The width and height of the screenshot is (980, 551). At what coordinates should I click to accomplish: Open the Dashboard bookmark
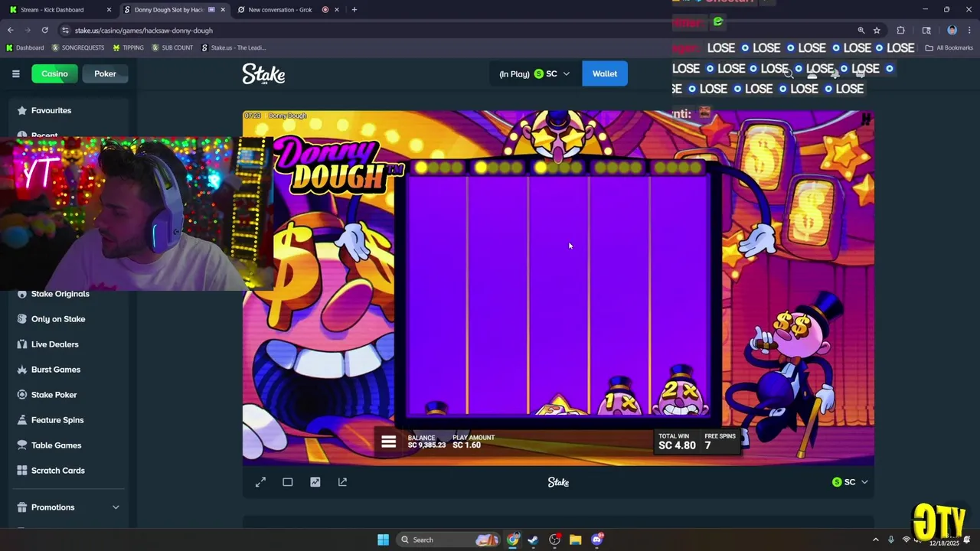25,47
